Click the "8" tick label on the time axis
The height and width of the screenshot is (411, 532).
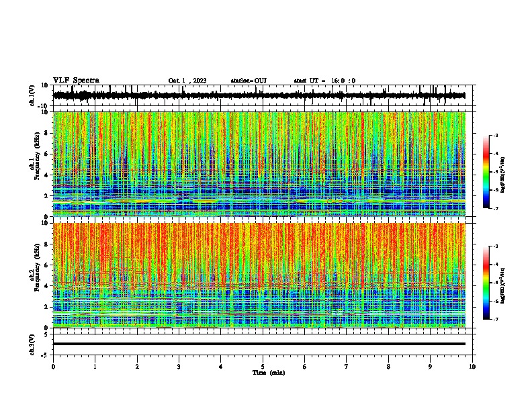[x=388, y=367]
